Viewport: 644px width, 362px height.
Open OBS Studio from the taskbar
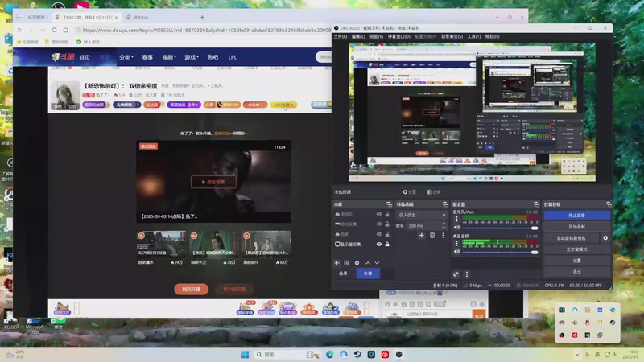(x=398, y=354)
